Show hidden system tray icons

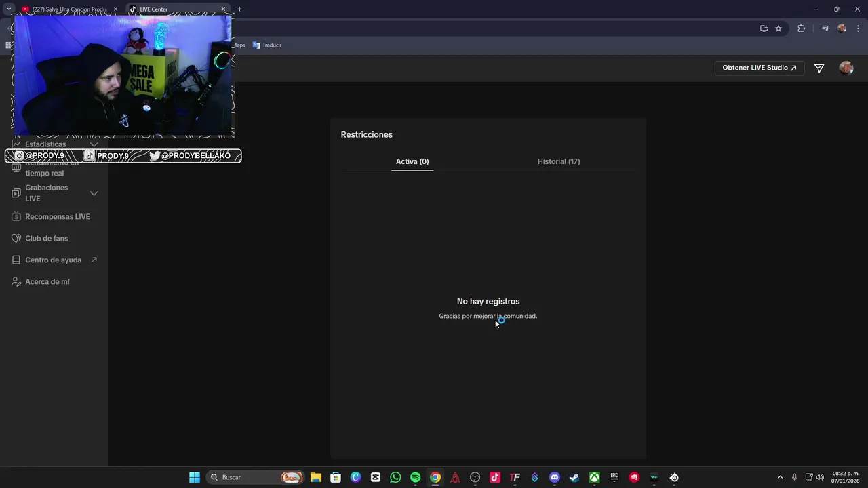click(x=780, y=477)
